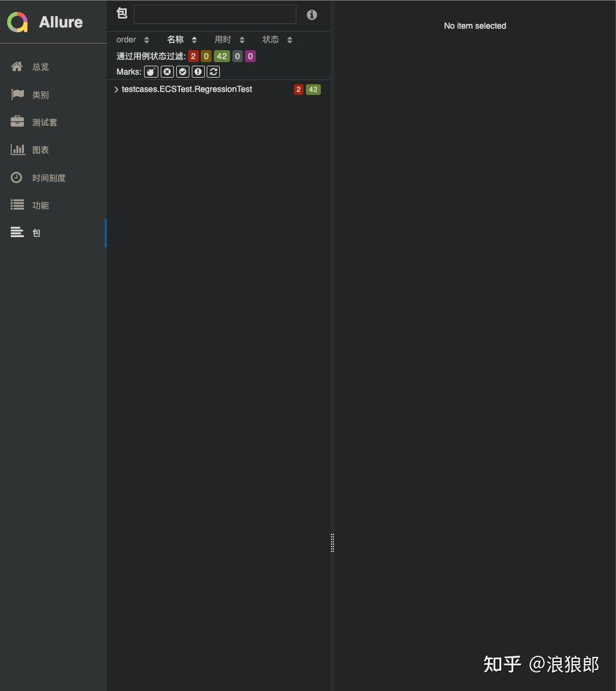Toggle the failed count badge showing 2
Screen dimensions: 616x691
pos(193,56)
